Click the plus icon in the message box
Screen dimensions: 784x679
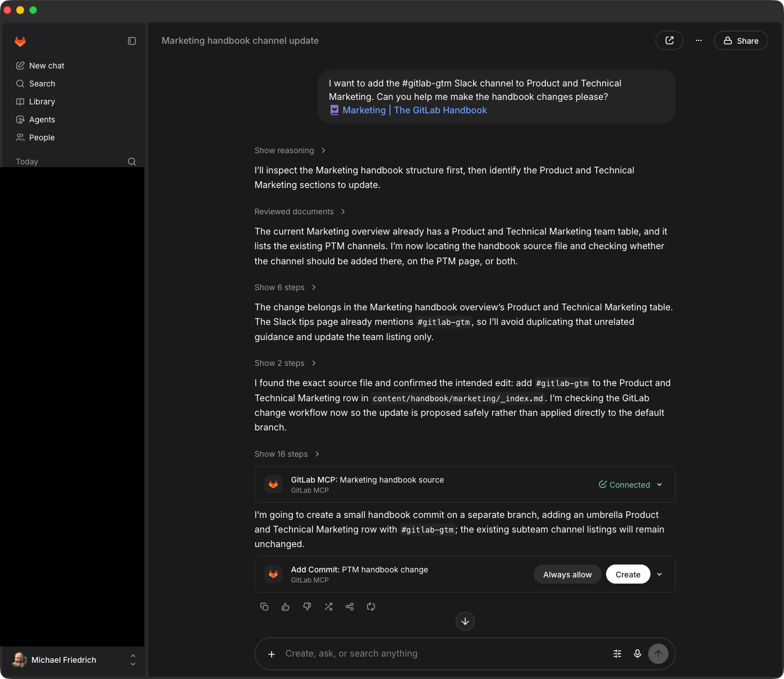click(272, 654)
